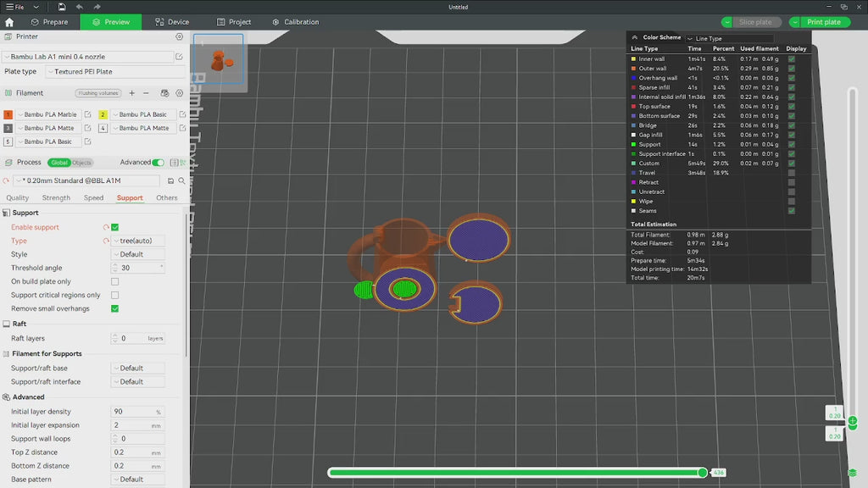
Task: Open support Type dropdown tree(auto)
Action: tap(138, 241)
